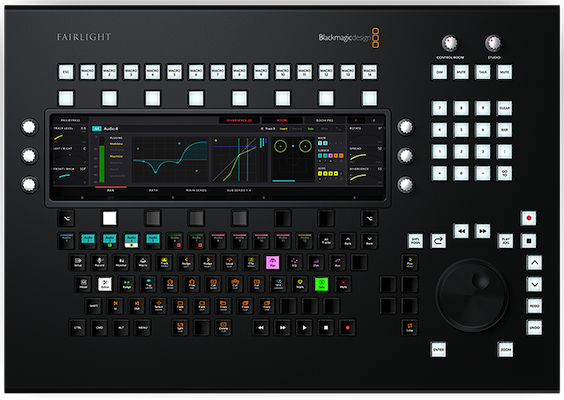Hit the yellow Mark key
The image size is (564, 400).
[300, 284]
